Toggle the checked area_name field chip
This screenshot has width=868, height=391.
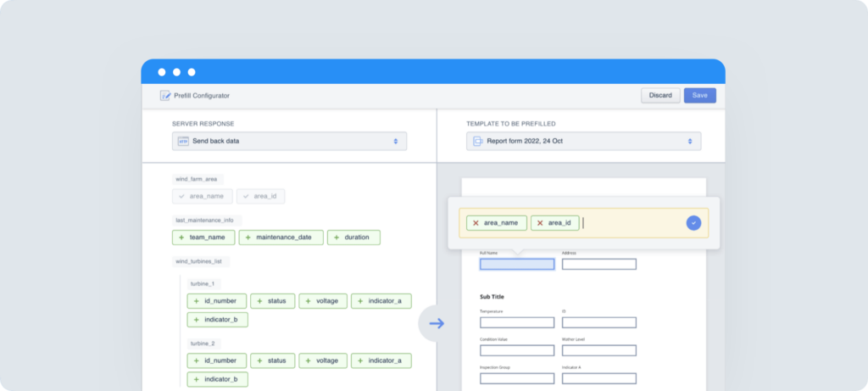tap(202, 196)
